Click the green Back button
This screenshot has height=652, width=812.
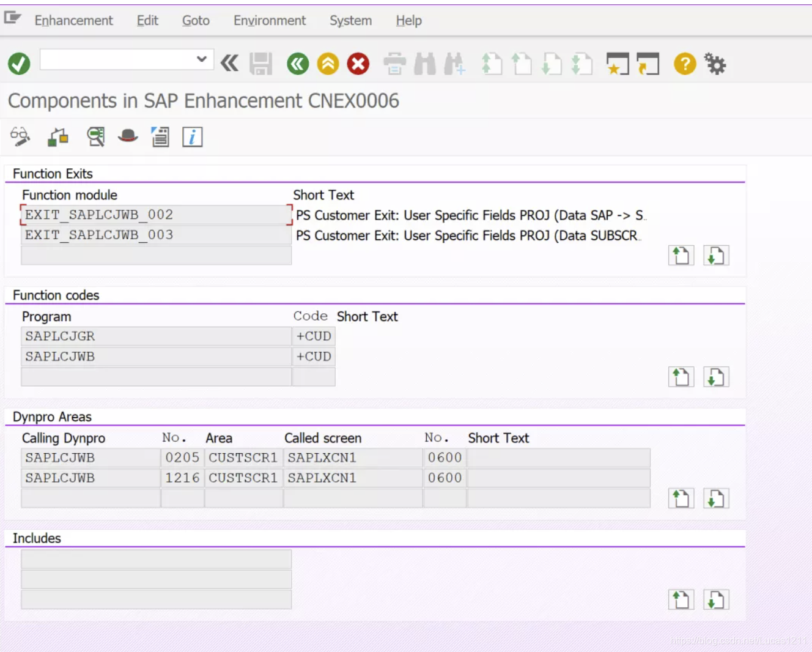(x=298, y=64)
